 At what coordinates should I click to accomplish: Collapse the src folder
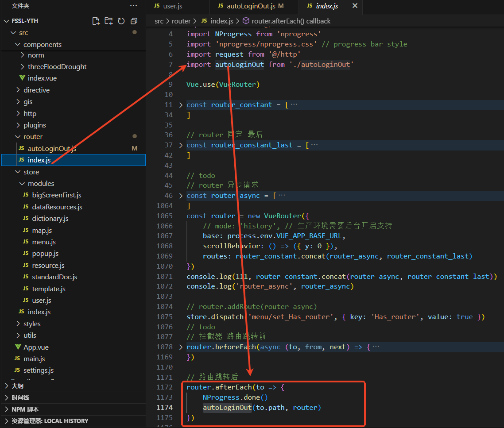(x=13, y=33)
